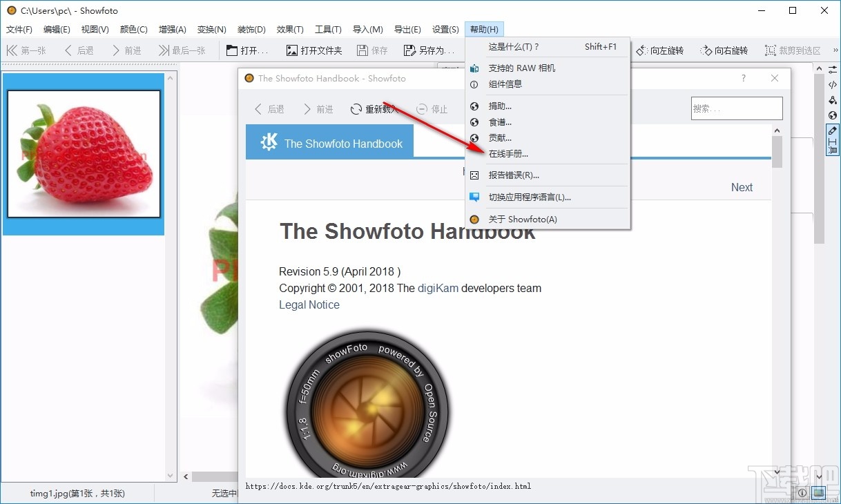Click the handbook 搜索 search field

737,108
